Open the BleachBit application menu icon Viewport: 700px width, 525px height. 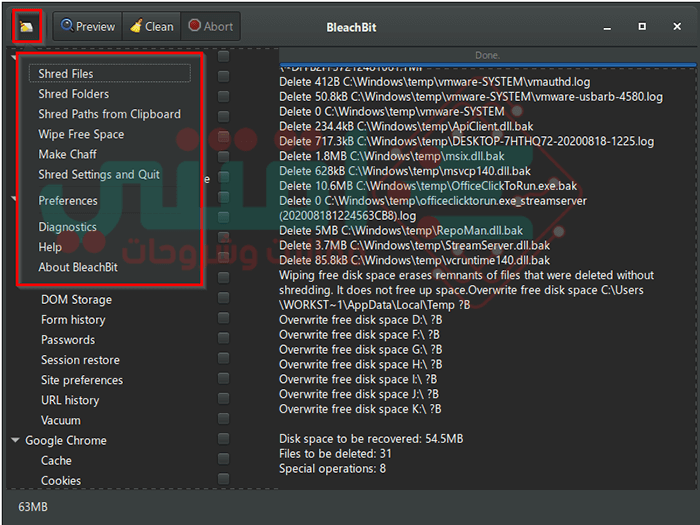click(27, 27)
